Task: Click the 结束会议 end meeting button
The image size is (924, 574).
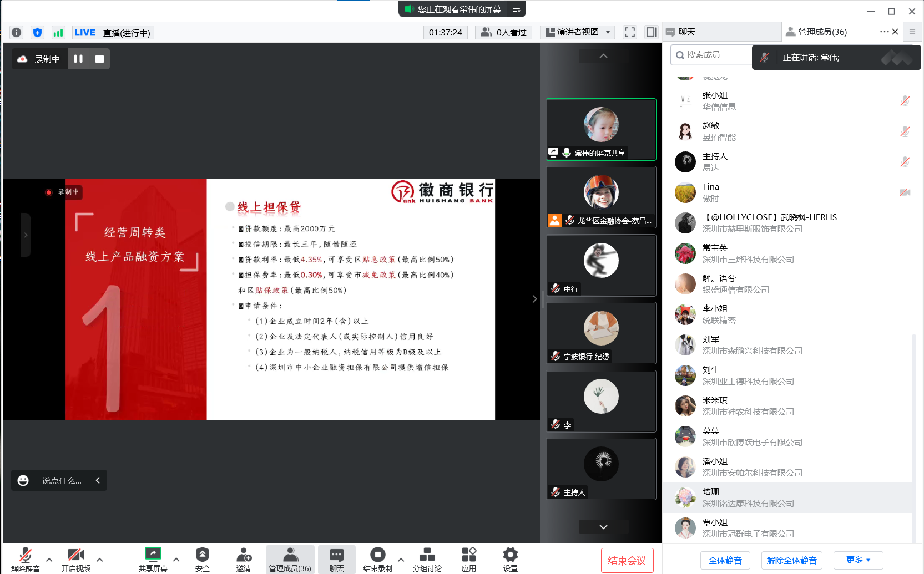Action: click(627, 560)
